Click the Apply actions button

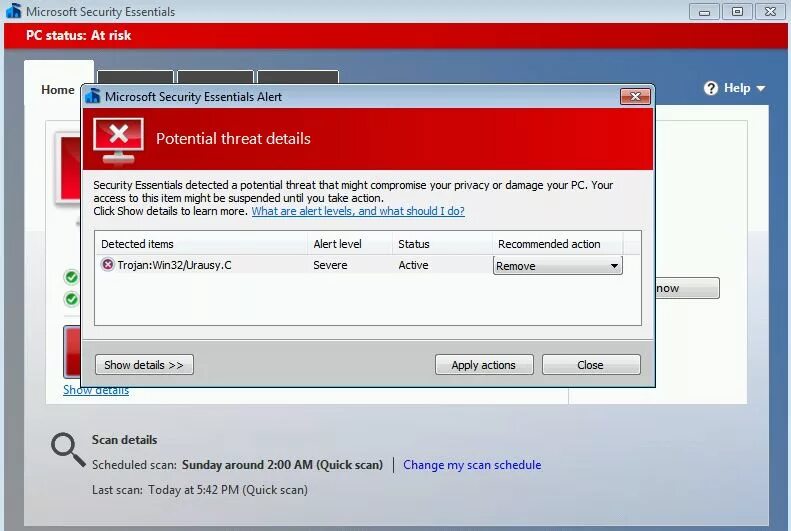click(484, 365)
